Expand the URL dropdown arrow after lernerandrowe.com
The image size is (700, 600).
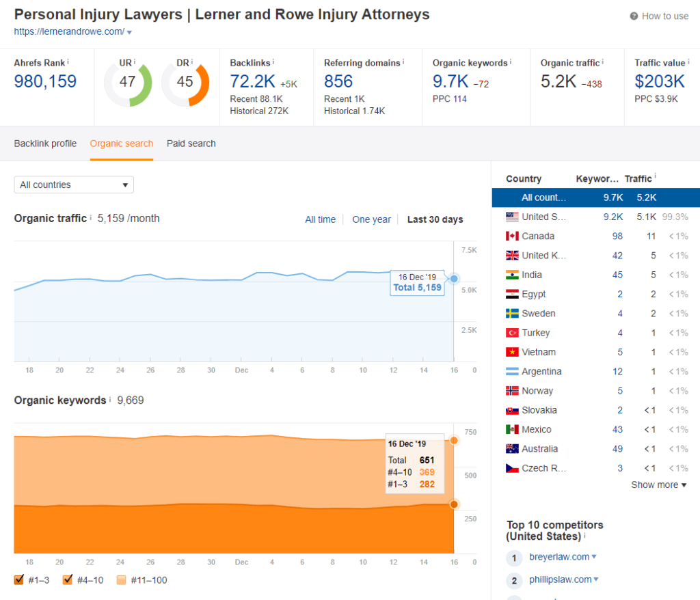129,33
